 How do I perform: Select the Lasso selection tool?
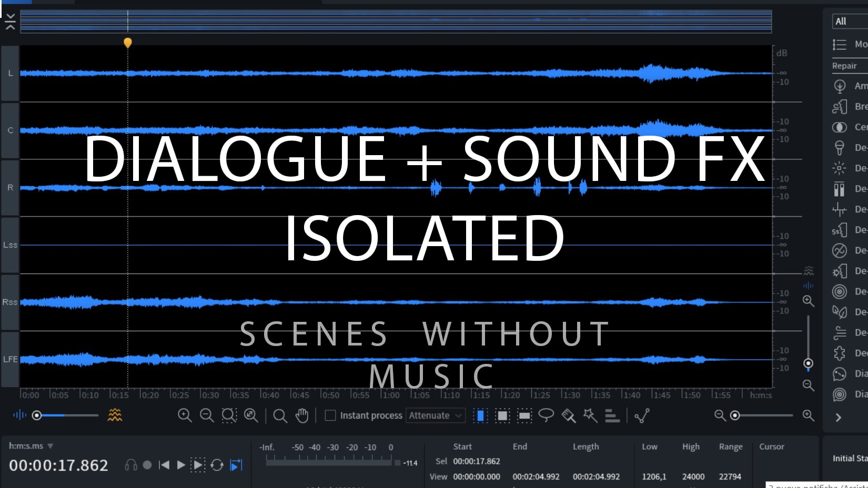pyautogui.click(x=546, y=415)
